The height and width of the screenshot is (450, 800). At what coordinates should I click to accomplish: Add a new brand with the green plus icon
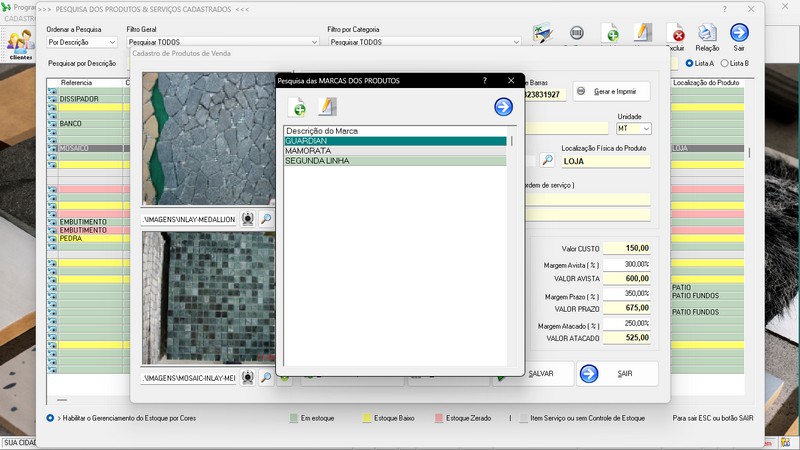coord(298,107)
